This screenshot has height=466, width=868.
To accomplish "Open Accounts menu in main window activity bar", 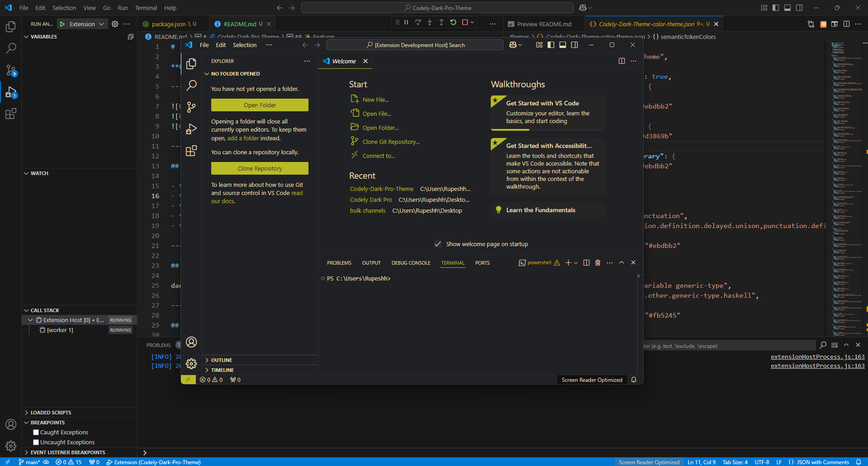I will 11,424.
